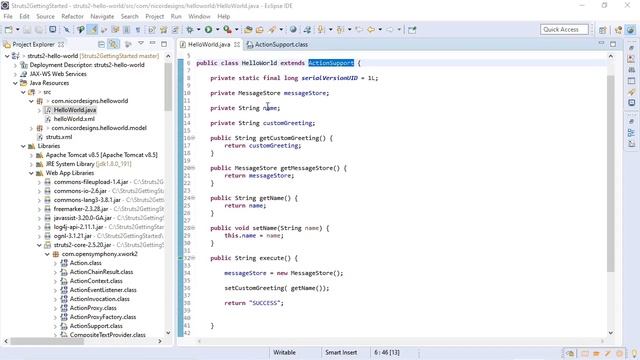Click the New file toolbar icon
Screen dimensions: 640x360
coord(8,29)
